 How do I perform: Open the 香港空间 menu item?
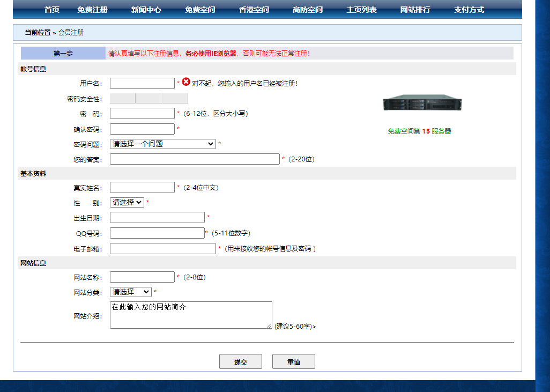coord(253,9)
